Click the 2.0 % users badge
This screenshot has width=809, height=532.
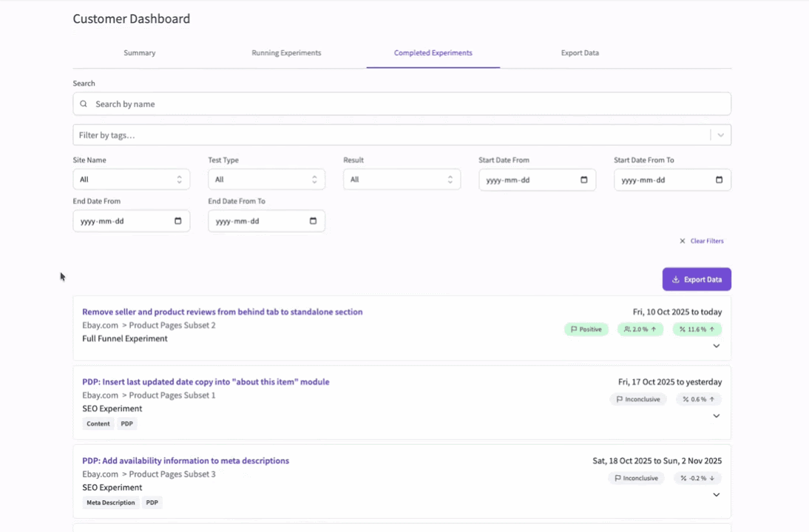click(x=640, y=330)
